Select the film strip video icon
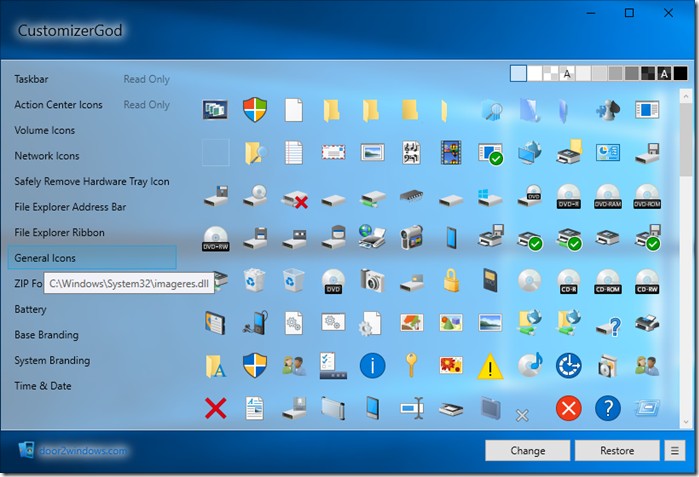The width and height of the screenshot is (699, 477). tap(451, 152)
